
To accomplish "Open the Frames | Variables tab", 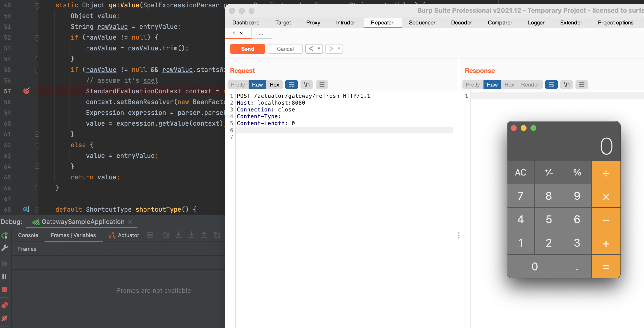I will (x=73, y=235).
